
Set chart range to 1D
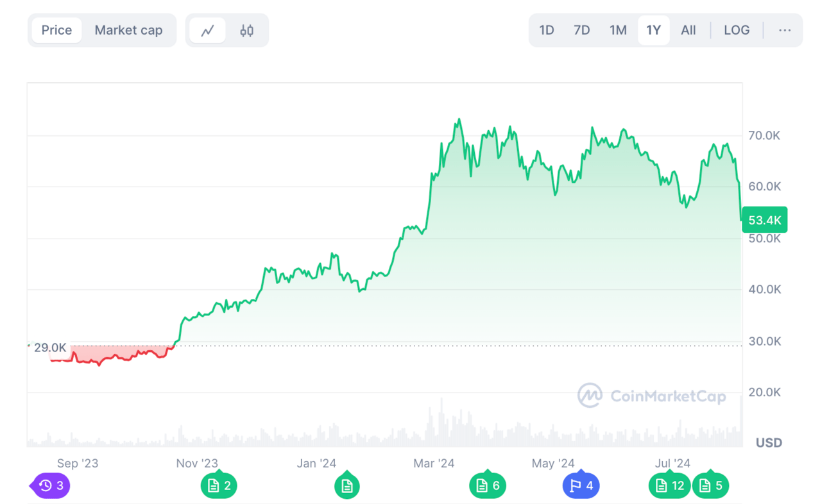(547, 30)
